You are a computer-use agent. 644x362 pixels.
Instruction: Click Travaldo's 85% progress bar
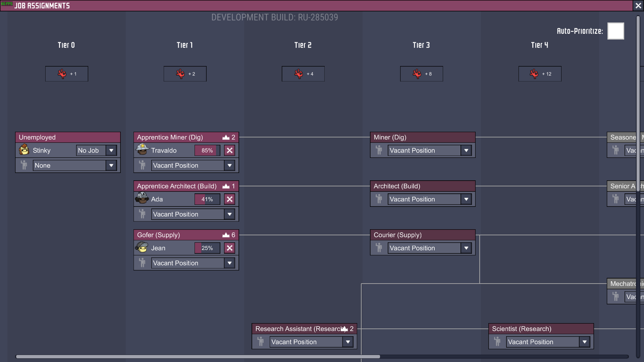207,150
